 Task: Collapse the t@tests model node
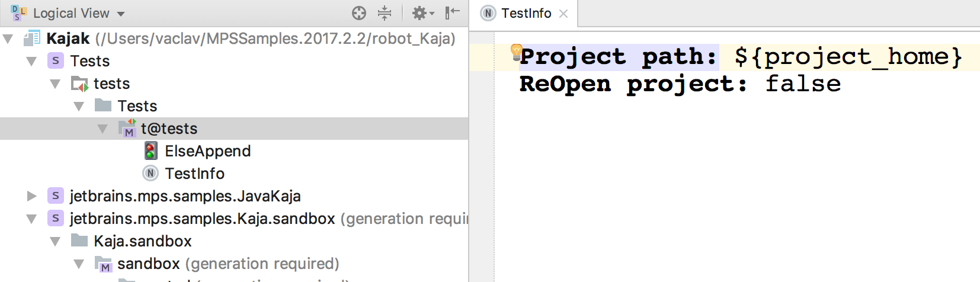[x=103, y=129]
